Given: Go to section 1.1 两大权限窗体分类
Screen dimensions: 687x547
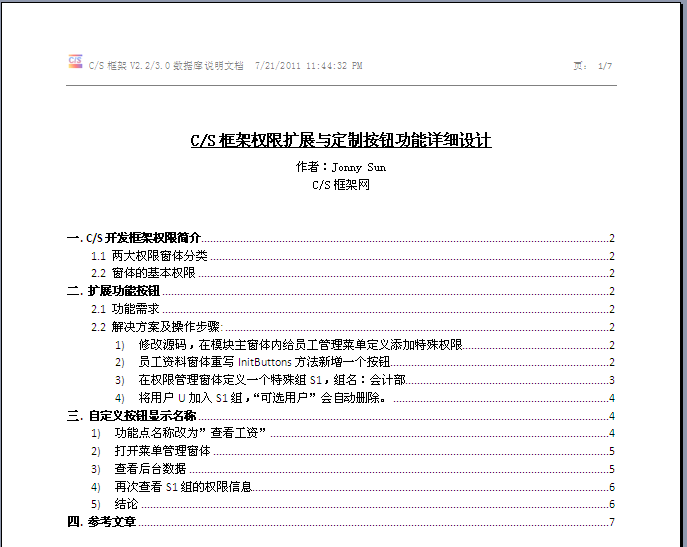Looking at the screenshot, I should (x=150, y=256).
